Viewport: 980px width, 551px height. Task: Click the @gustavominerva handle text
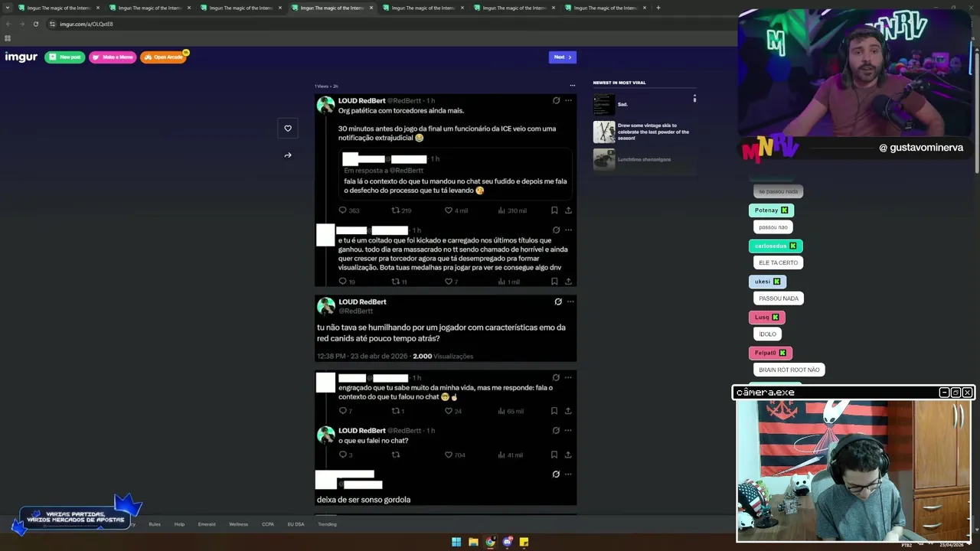coord(921,147)
